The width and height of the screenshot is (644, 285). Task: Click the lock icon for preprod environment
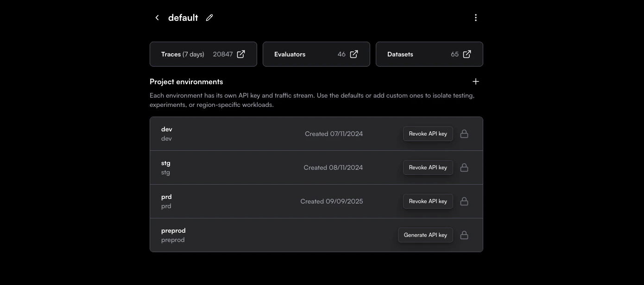(x=464, y=235)
